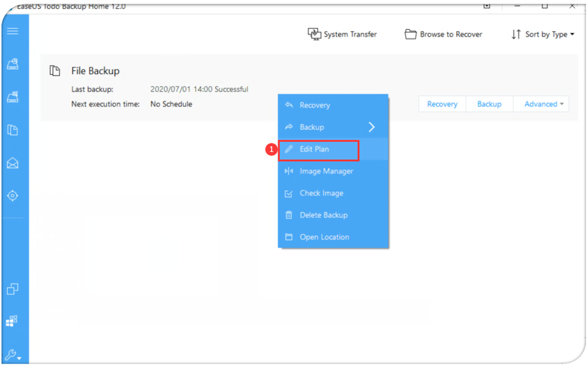Click Check Image menu entry
Screen dimensions: 588x366
pyautogui.click(x=321, y=193)
